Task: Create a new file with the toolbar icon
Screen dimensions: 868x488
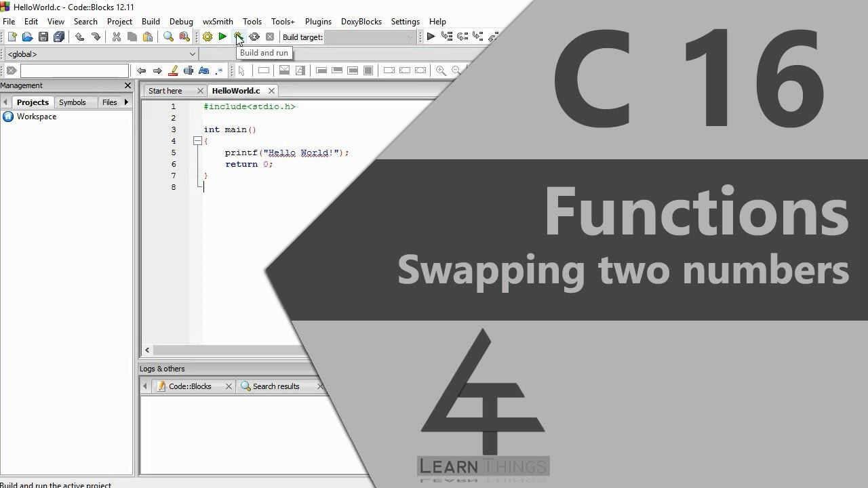Action: click(12, 37)
